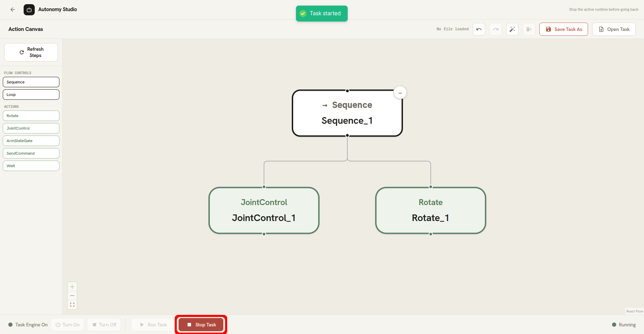Select the Sequence_1 node on canvas

pyautogui.click(x=347, y=113)
